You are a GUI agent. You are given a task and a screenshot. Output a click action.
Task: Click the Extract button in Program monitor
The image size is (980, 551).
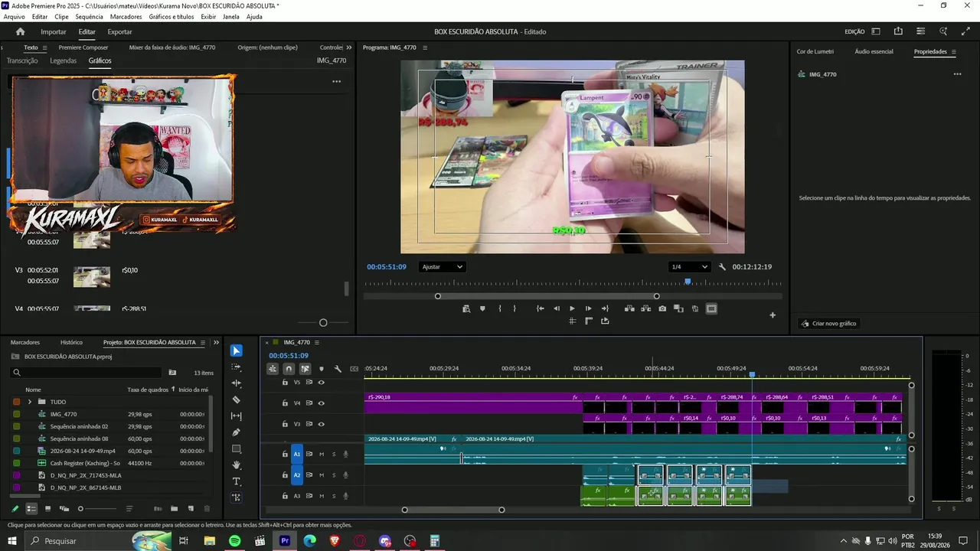pos(646,308)
